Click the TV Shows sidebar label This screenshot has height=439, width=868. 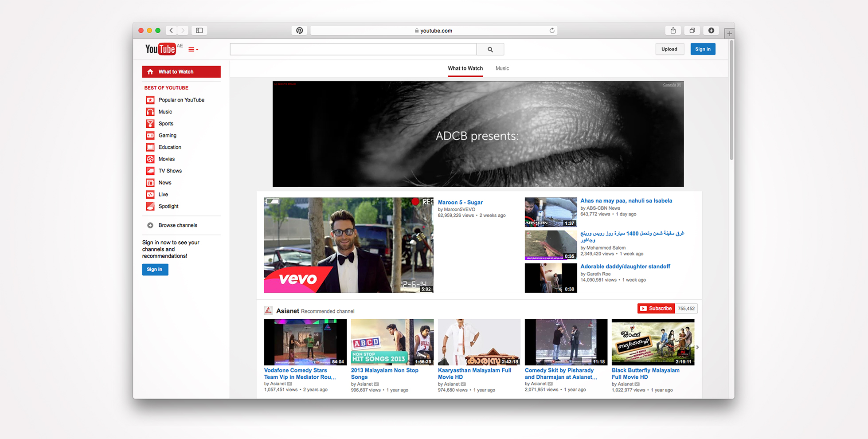coord(170,171)
